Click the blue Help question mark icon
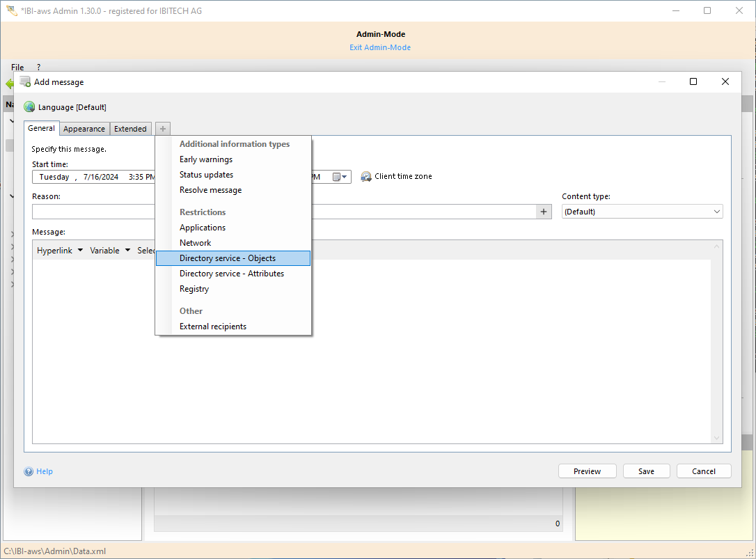Viewport: 756px width, 559px height. click(29, 472)
